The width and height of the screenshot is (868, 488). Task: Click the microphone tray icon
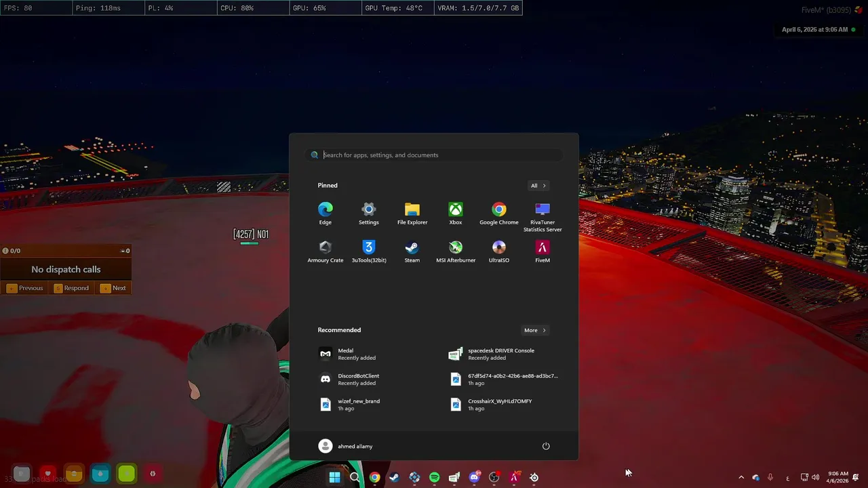pos(770,477)
